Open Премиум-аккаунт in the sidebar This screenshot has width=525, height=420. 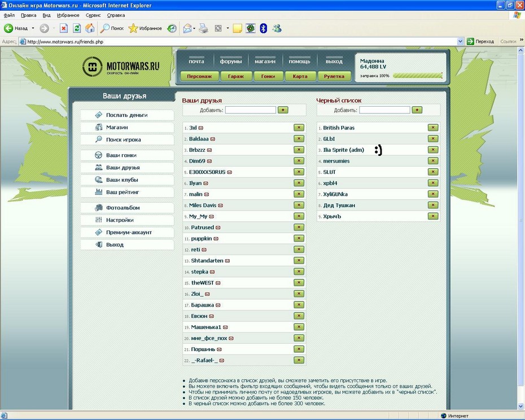[129, 233]
